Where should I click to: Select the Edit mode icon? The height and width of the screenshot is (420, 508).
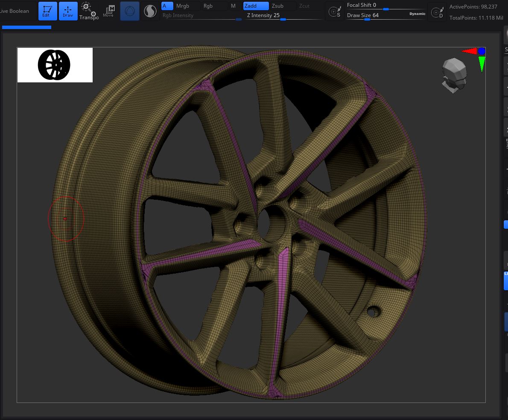[x=47, y=11]
